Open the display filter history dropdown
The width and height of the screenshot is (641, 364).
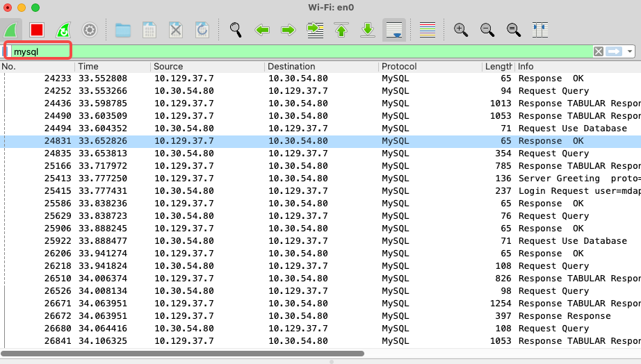(x=630, y=51)
